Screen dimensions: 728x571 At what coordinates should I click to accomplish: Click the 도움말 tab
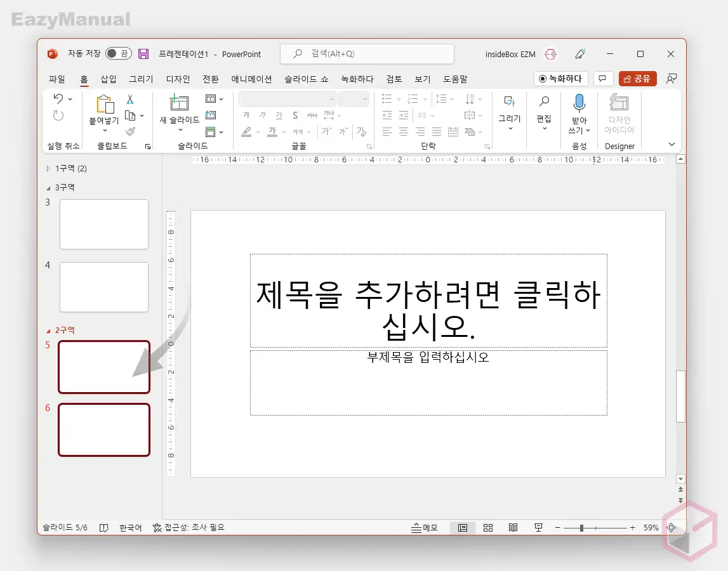(455, 79)
